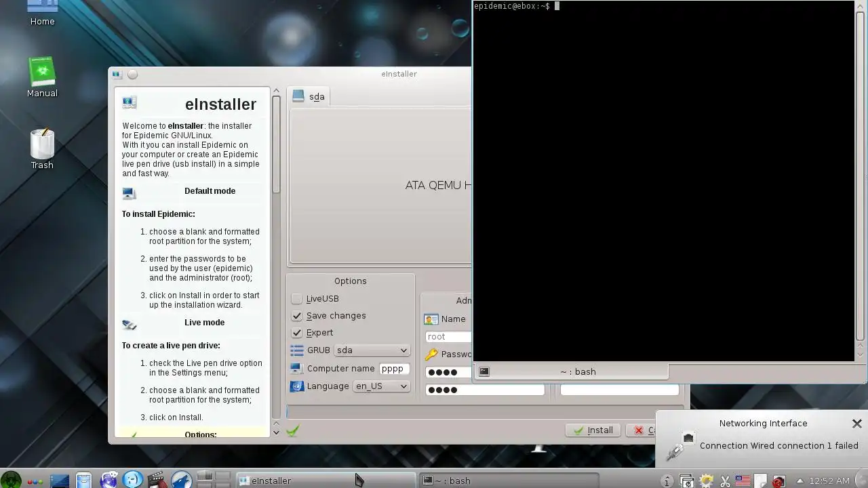
Task: Click the Default mode heading
Action: click(210, 191)
